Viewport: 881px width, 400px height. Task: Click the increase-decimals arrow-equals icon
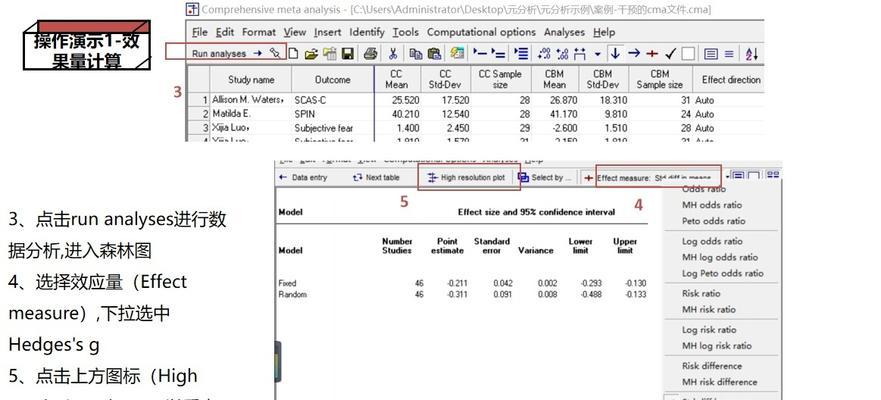pos(498,54)
